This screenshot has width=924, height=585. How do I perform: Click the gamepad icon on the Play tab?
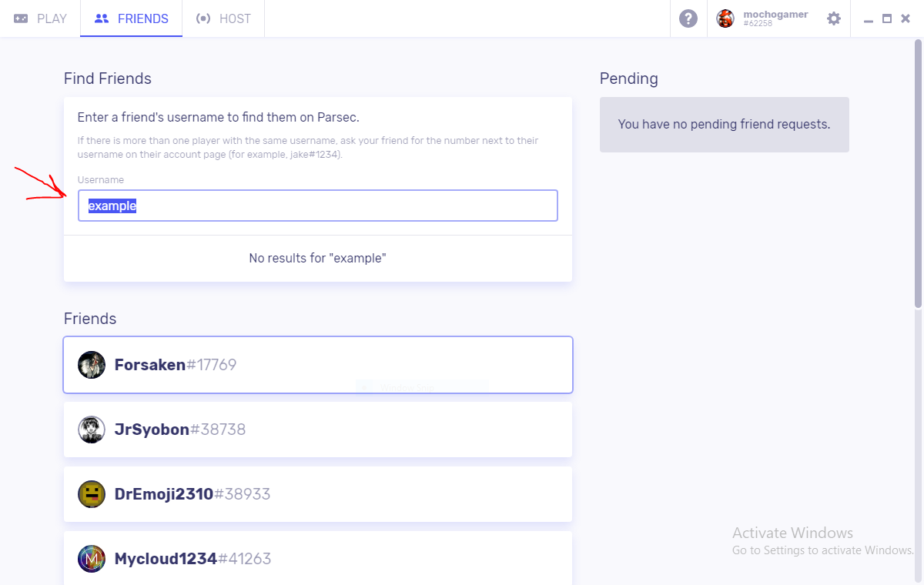[x=21, y=18]
